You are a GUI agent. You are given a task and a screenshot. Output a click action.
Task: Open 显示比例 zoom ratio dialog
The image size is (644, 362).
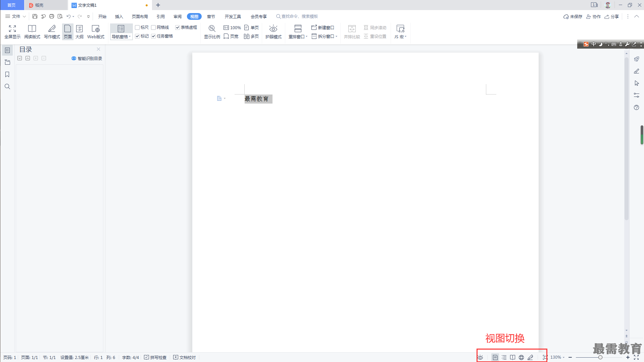212,32
